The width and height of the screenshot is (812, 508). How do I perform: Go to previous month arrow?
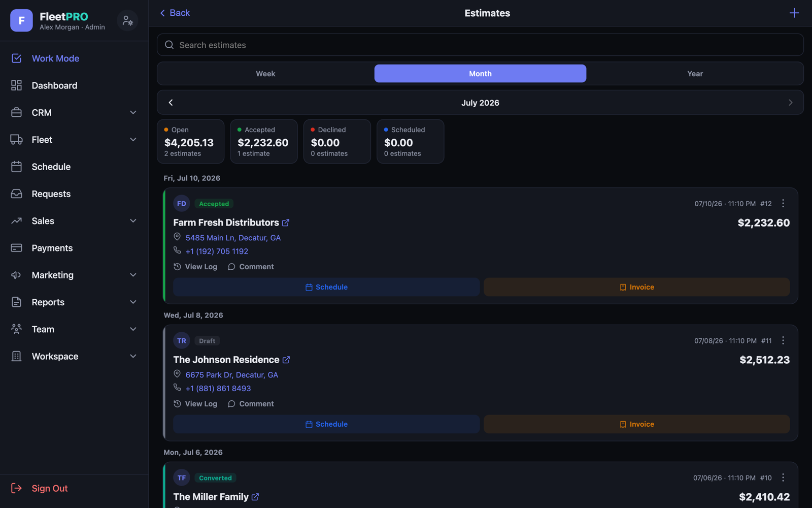tap(171, 103)
